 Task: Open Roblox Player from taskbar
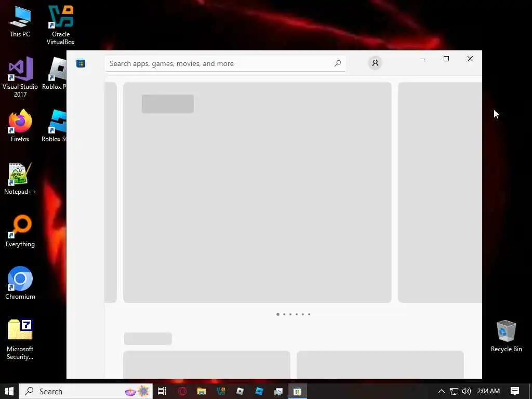[240, 391]
